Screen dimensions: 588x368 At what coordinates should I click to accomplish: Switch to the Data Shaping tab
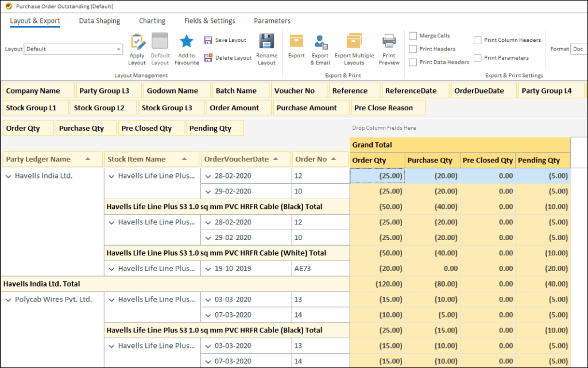(99, 21)
